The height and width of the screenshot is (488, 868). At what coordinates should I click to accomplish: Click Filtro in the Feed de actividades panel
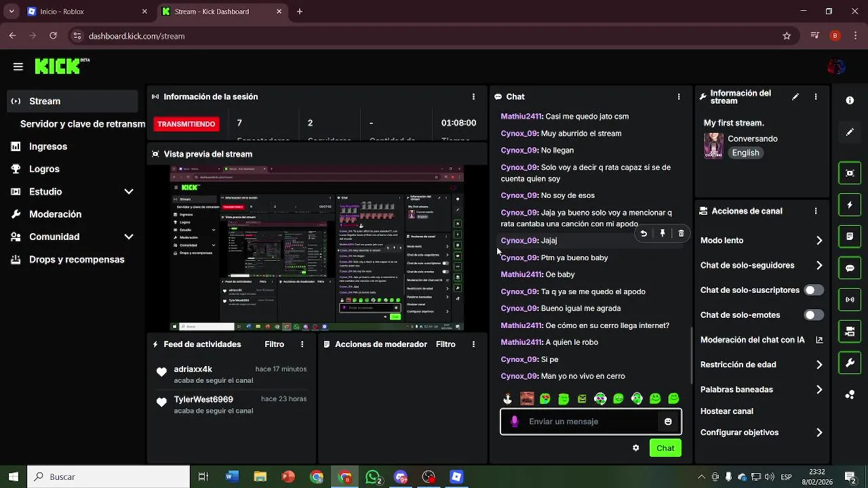coord(274,344)
